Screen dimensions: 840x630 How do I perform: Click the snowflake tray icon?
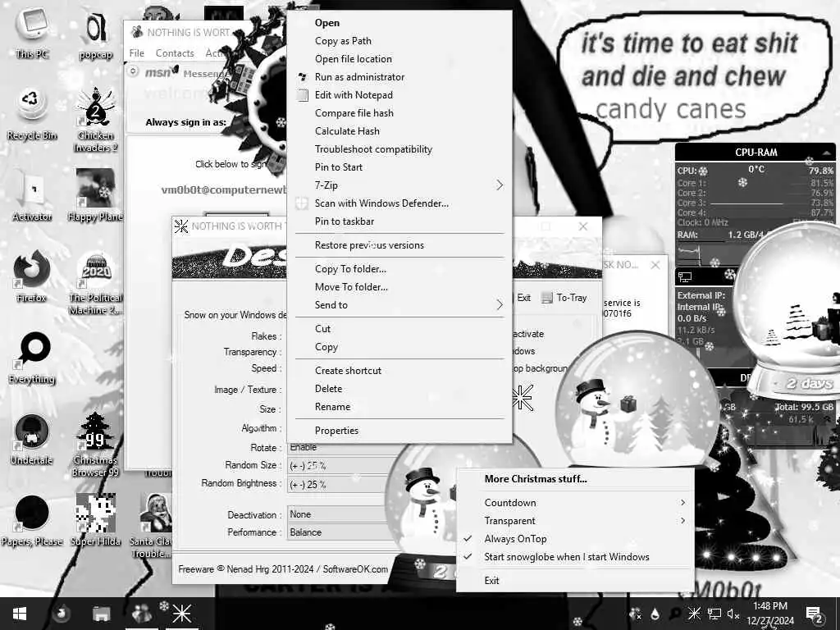694,614
